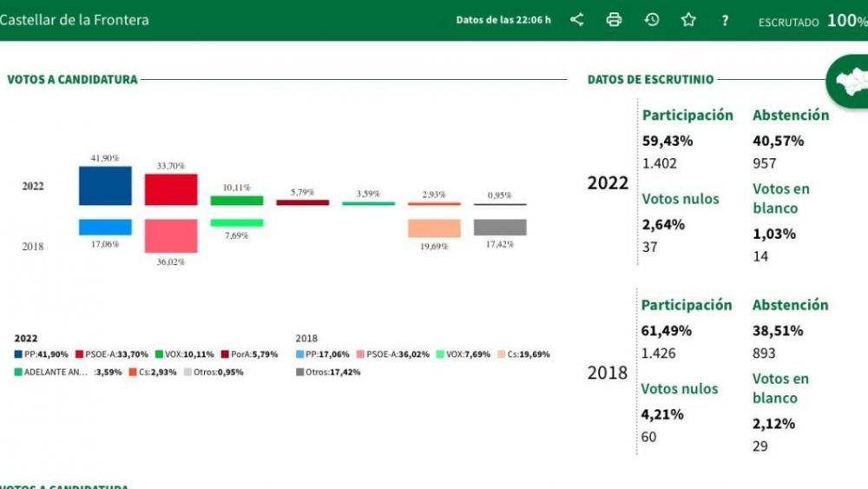Image resolution: width=868 pixels, height=489 pixels.
Task: Click PSOE-A 2018 legend pink swatch
Action: [360, 354]
